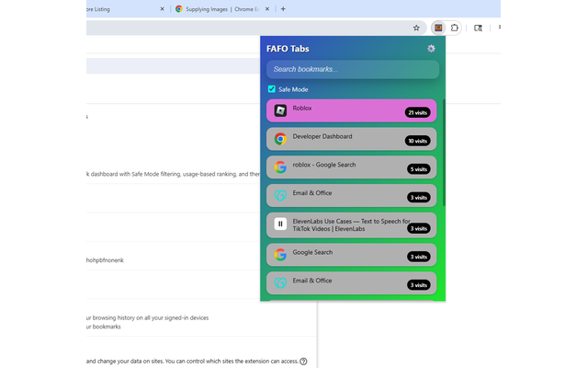
Task: Close the Store Listing tab
Action: pyautogui.click(x=162, y=9)
